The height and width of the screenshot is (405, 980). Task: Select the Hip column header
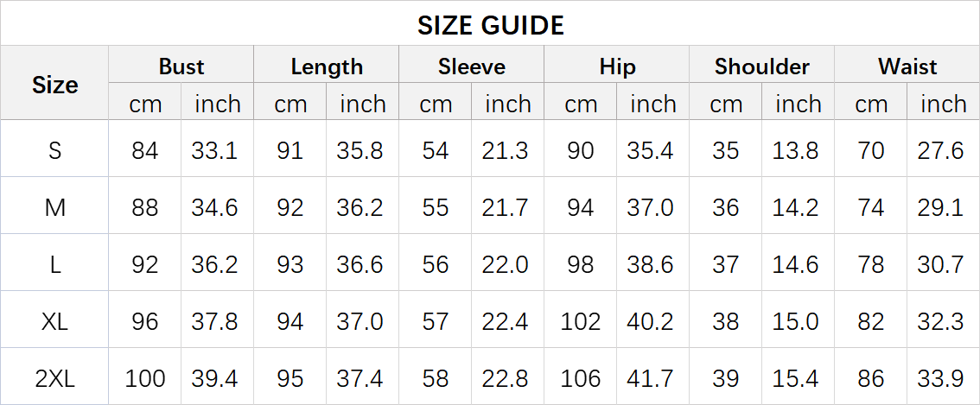(617, 66)
